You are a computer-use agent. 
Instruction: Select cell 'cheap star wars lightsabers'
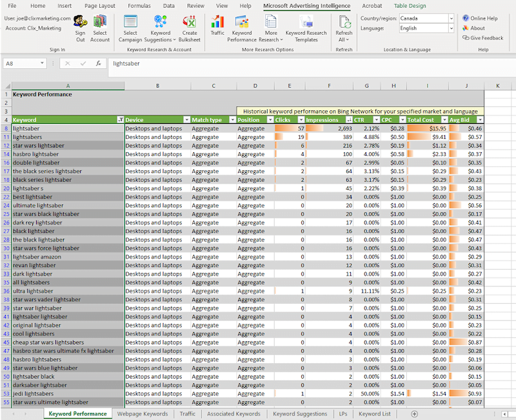tap(68, 343)
